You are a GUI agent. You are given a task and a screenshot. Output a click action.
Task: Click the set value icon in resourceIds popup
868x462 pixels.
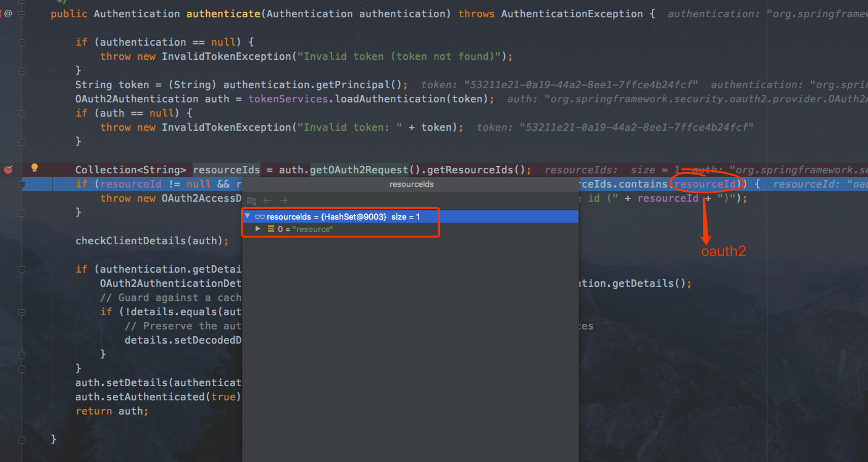[x=251, y=200]
